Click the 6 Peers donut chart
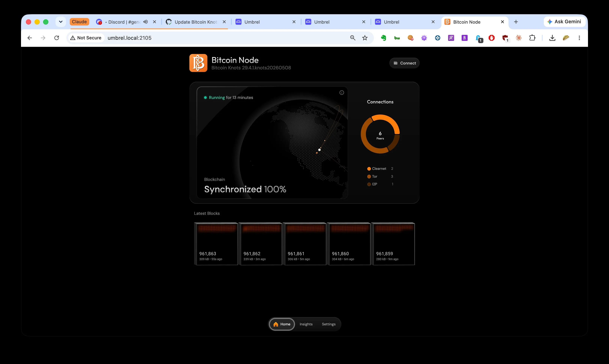 point(380,134)
